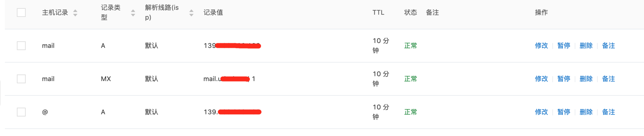
Task: Sort by 记录类型 column arrows
Action: point(133,13)
